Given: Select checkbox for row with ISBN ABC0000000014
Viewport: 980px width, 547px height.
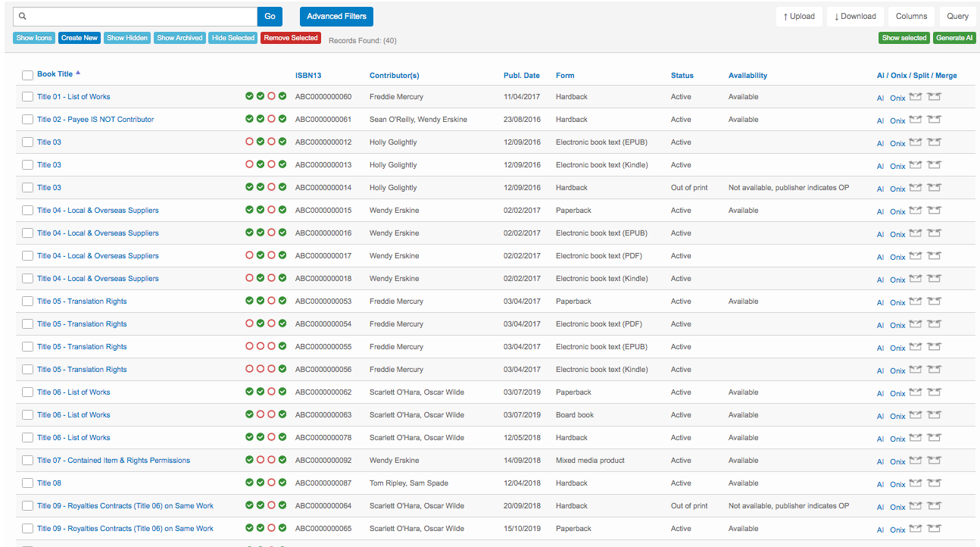Looking at the screenshot, I should [x=27, y=188].
